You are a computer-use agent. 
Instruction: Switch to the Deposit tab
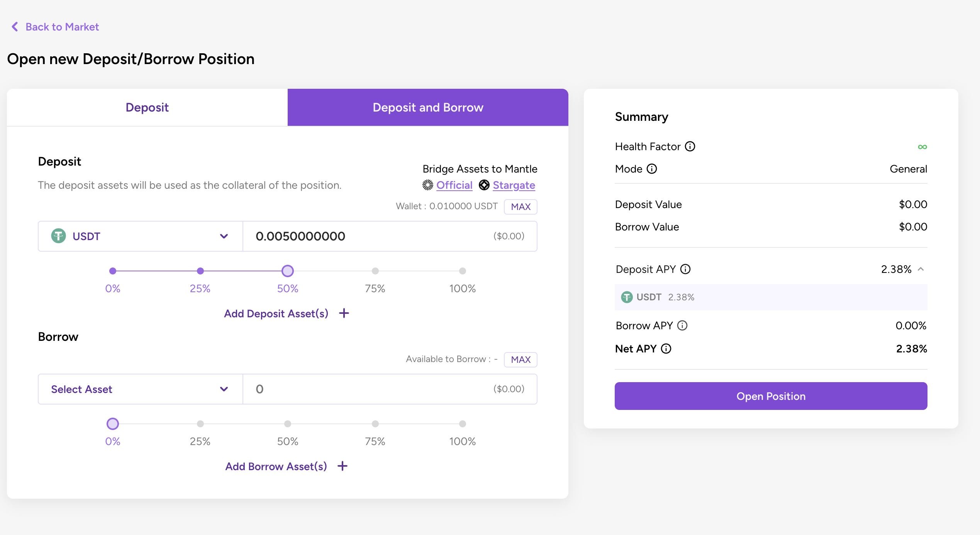[x=147, y=107]
